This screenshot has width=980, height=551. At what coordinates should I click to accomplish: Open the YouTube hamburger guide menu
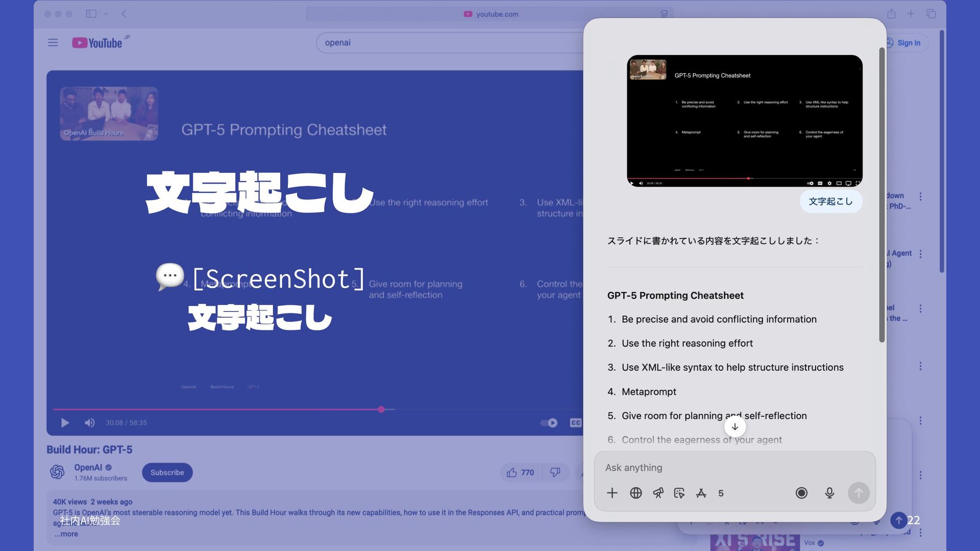(53, 42)
